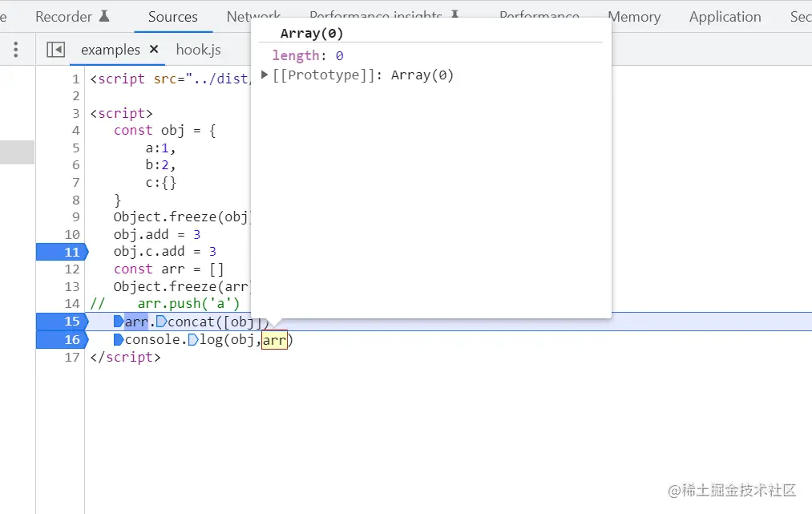Click the Object.freeze(obj) line

(x=182, y=217)
